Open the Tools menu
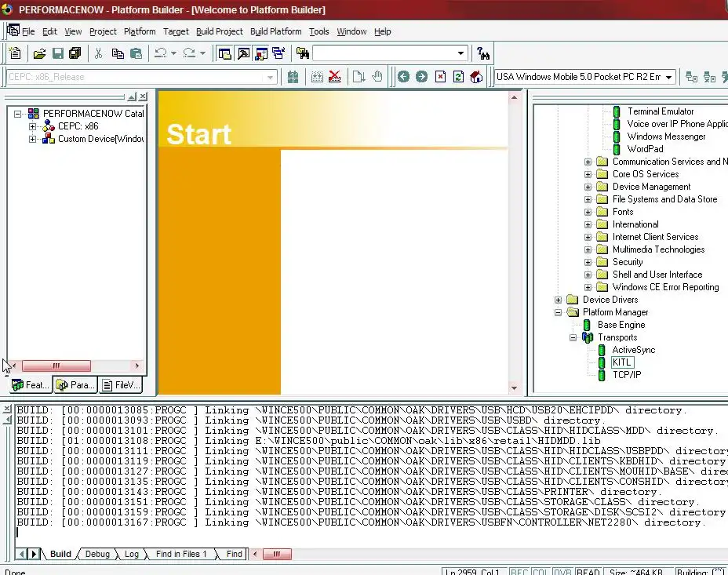This screenshot has width=728, height=575. coord(319,31)
